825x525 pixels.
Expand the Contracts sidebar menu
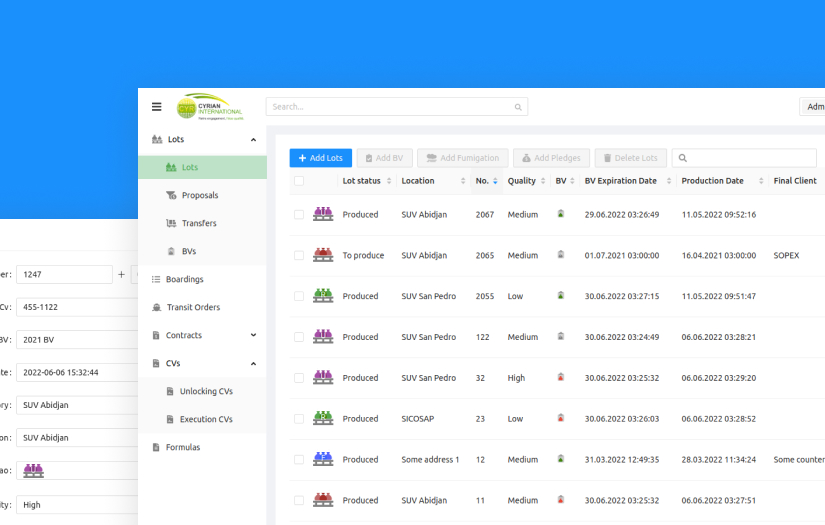click(253, 335)
